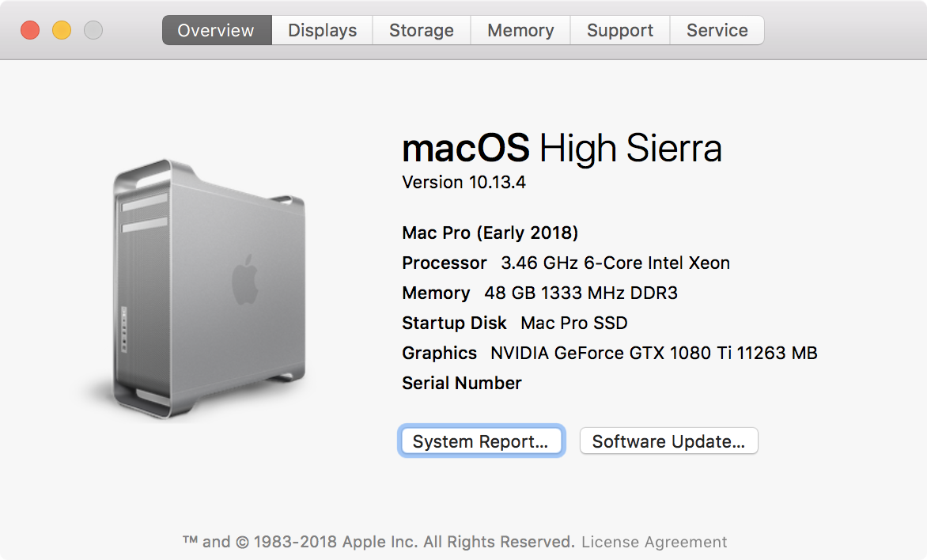The width and height of the screenshot is (927, 560).
Task: Click the macOS High Sierra title
Action: (562, 149)
